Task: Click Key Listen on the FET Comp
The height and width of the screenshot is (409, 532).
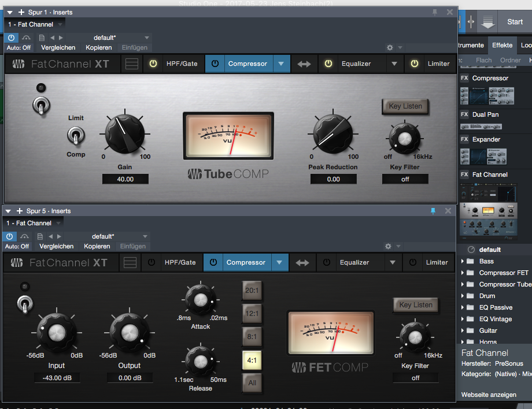Action: [416, 305]
